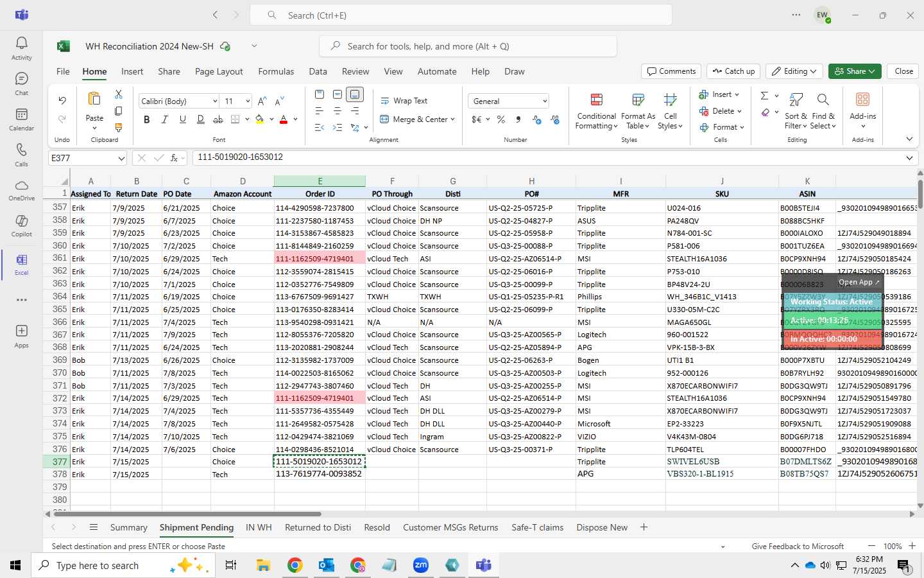Switch to Returned to Disti sheet

click(318, 527)
